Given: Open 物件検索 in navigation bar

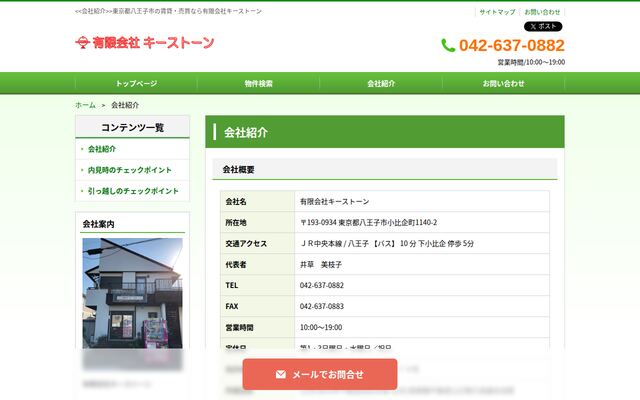Looking at the screenshot, I should [x=258, y=83].
